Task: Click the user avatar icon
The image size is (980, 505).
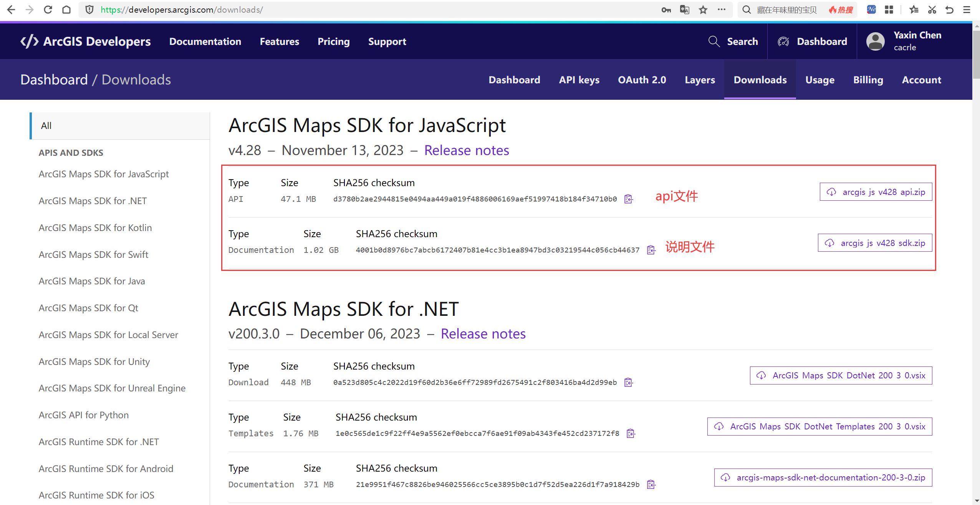Action: click(876, 41)
